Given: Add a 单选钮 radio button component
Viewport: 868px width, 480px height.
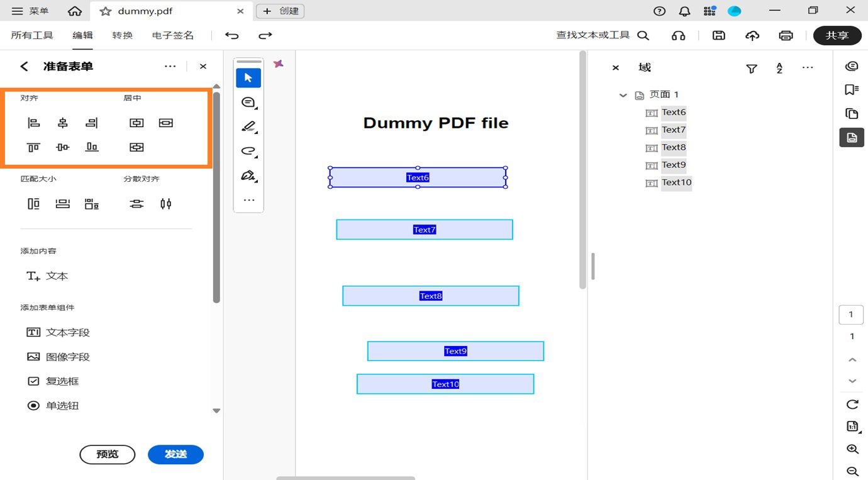Looking at the screenshot, I should pyautogui.click(x=52, y=406).
